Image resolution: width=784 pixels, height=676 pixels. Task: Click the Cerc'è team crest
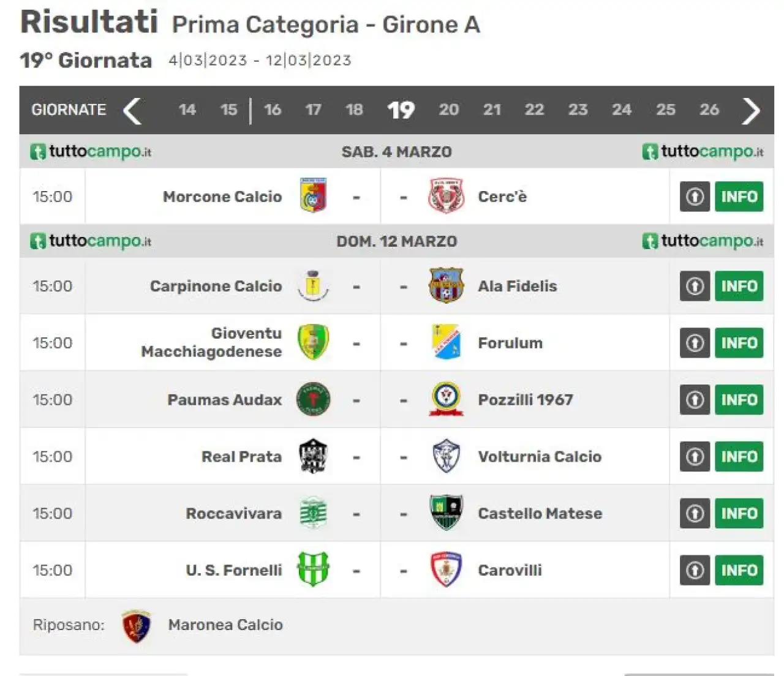coord(446,196)
